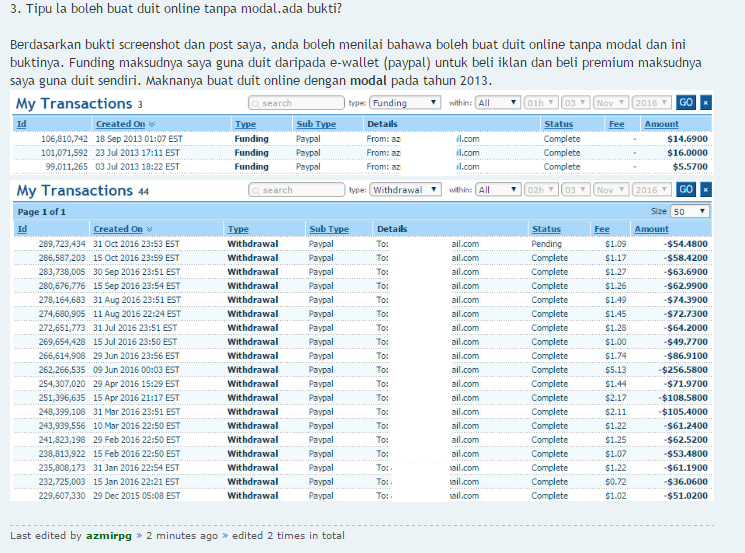The height and width of the screenshot is (553, 745).
Task: Close the Withdrawal filter with the x button
Action: point(706,190)
